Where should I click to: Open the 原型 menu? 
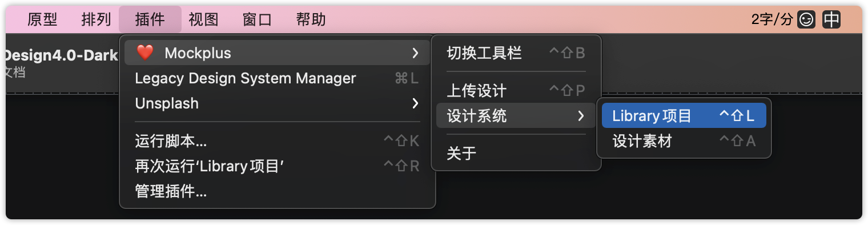[x=43, y=20]
